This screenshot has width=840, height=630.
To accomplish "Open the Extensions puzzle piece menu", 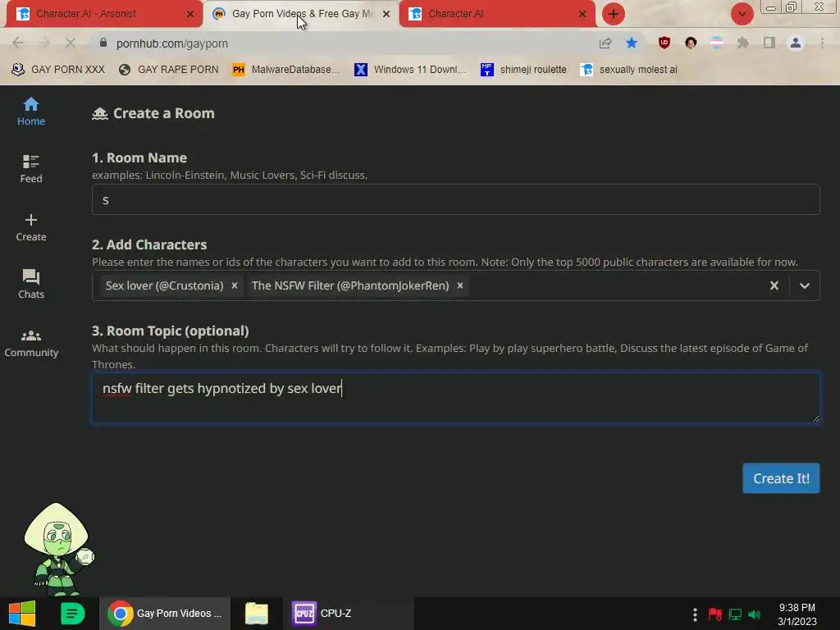I will pos(743,43).
